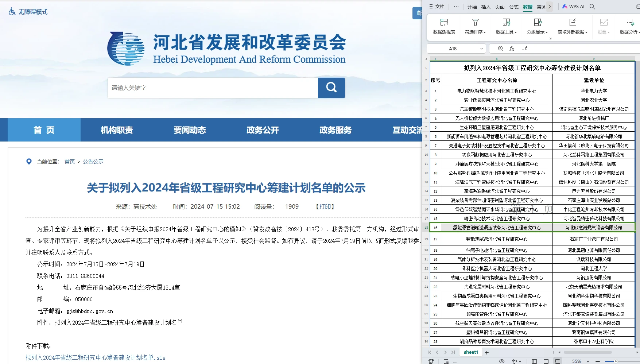Open the 数据透视表 pivot table tool
This screenshot has height=364, width=640.
444,26
